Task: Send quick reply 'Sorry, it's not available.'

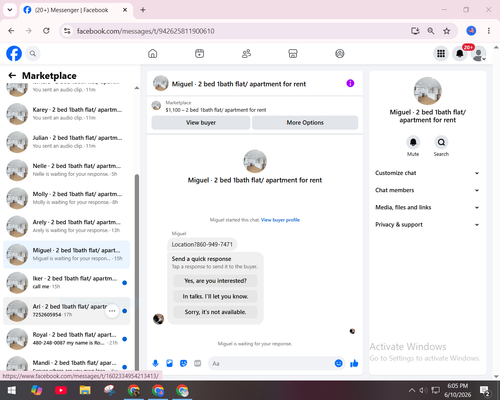Action: 215,312
